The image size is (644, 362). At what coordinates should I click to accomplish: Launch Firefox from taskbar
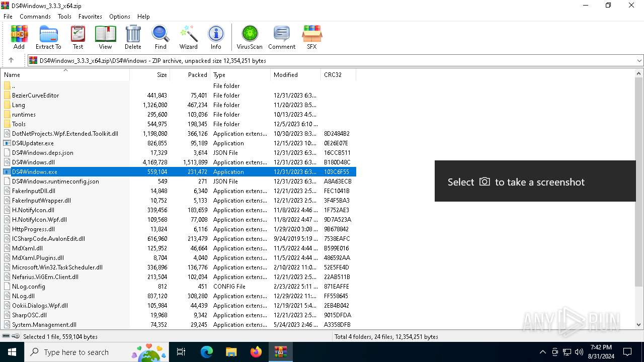(x=256, y=352)
